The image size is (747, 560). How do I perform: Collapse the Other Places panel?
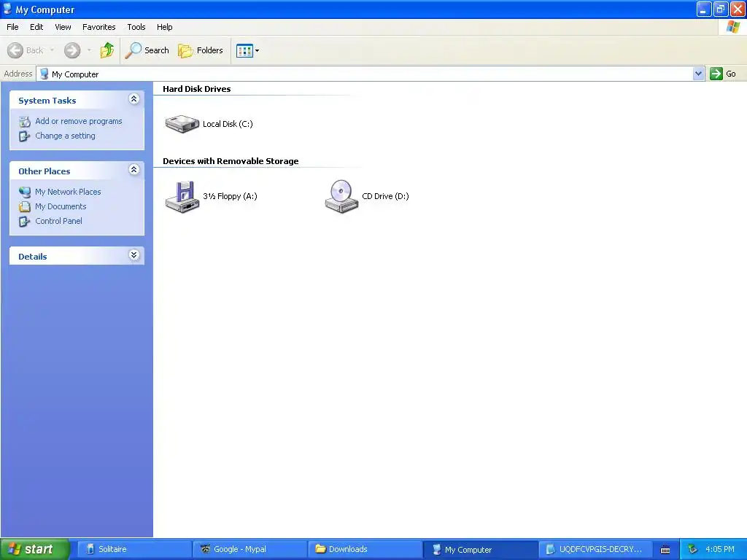point(134,169)
